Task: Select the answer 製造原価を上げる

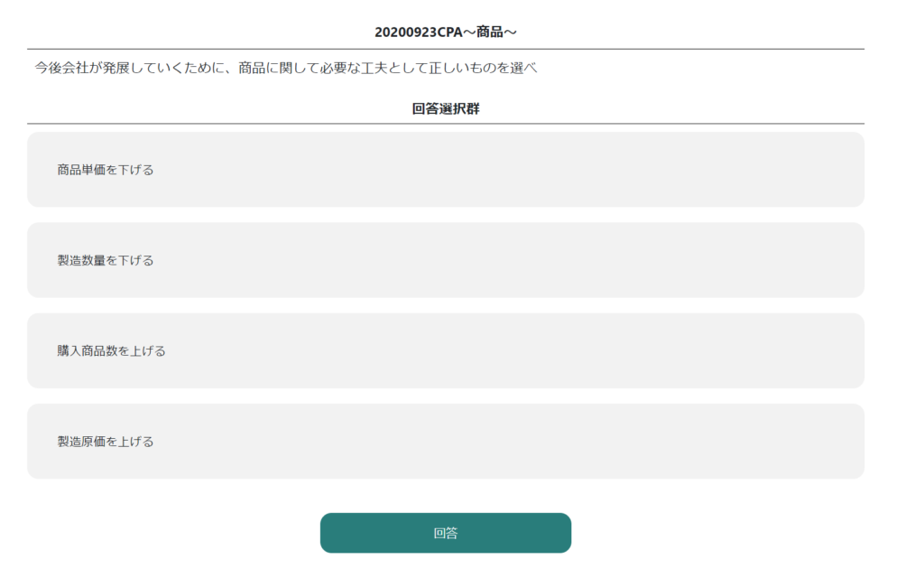Action: coord(446,441)
